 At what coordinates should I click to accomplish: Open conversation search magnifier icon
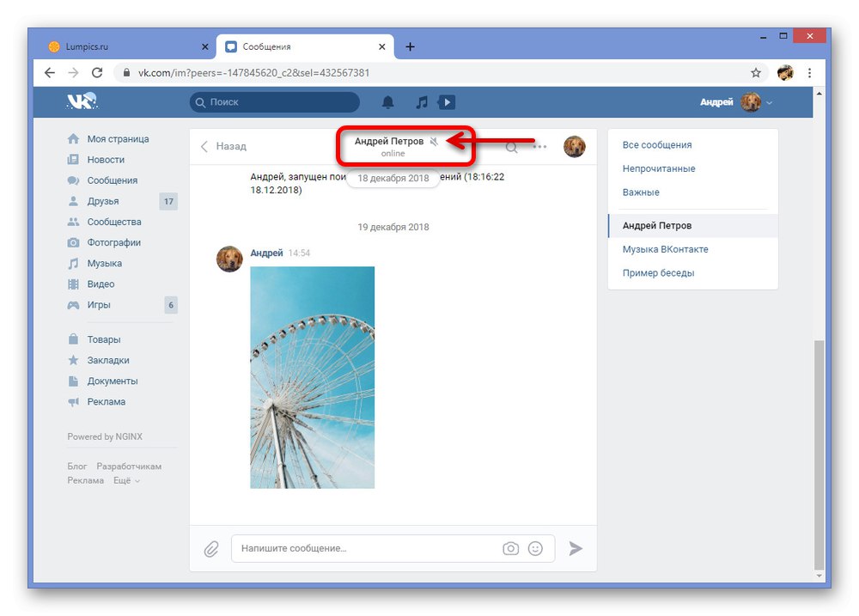[x=511, y=147]
